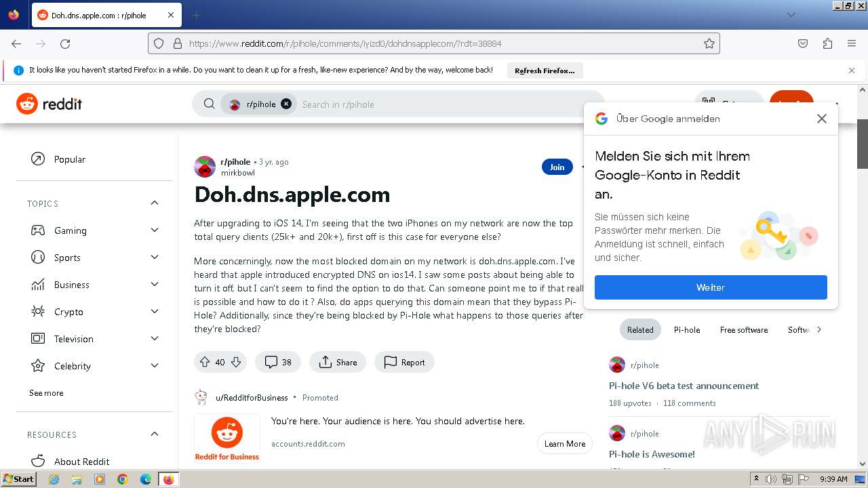Open u/RedditforBusiness profile link
The width and height of the screenshot is (868, 488).
252,398
